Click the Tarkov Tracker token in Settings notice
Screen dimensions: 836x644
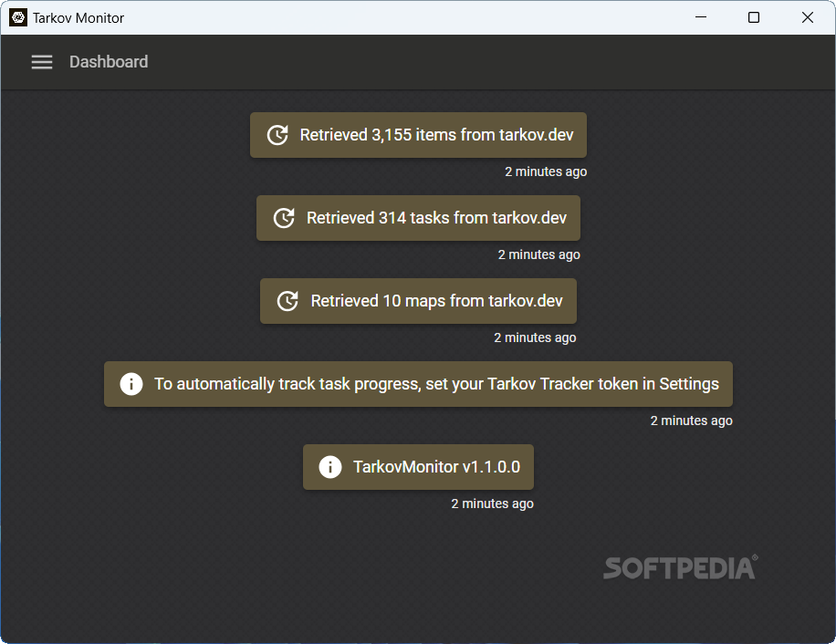(x=419, y=384)
